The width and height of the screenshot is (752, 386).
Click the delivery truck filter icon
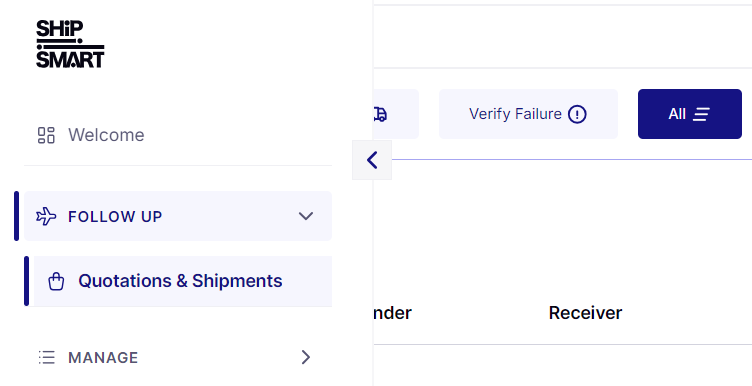click(x=380, y=114)
